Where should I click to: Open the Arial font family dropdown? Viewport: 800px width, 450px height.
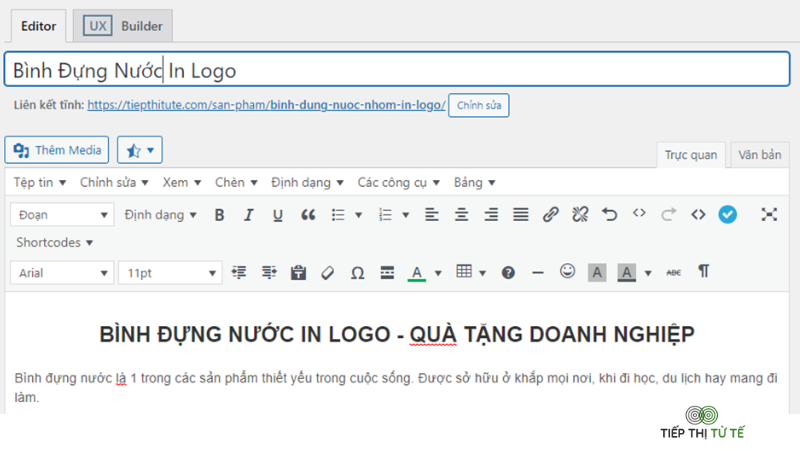(62, 273)
